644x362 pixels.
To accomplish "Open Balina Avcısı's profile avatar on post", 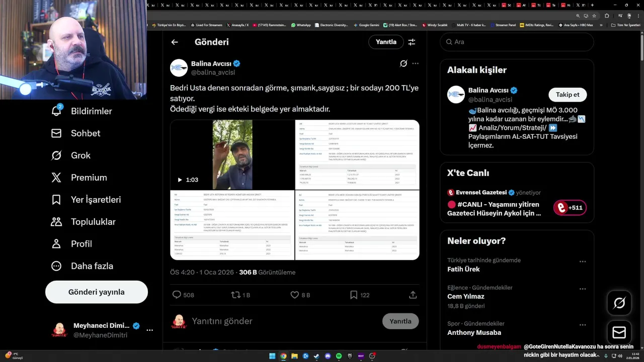I will pos(179,68).
